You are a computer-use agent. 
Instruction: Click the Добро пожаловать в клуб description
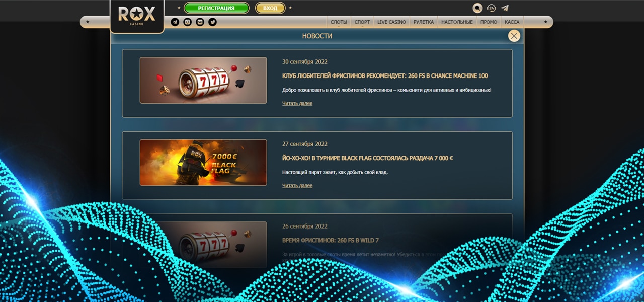pos(386,90)
